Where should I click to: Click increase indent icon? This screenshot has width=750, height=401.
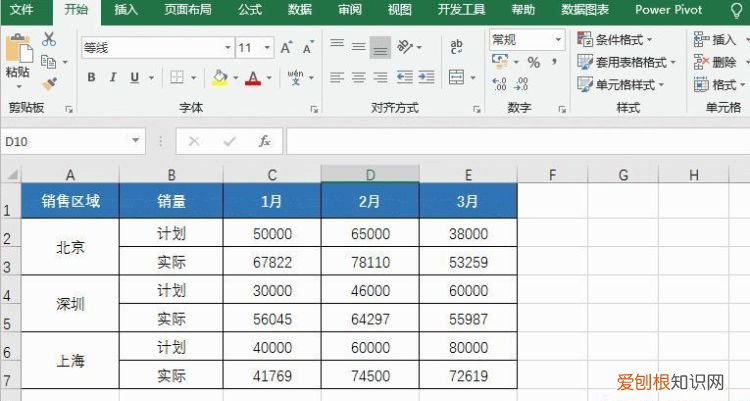coord(427,77)
